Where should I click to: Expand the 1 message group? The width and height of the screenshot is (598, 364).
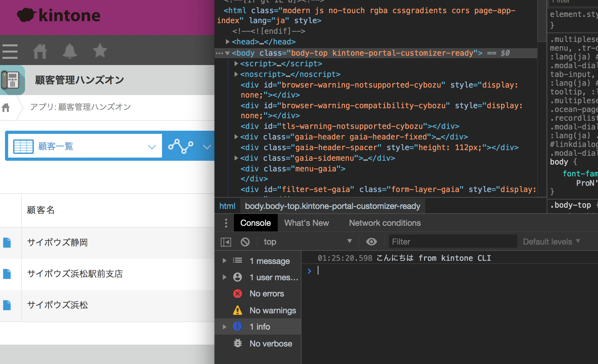click(x=224, y=261)
